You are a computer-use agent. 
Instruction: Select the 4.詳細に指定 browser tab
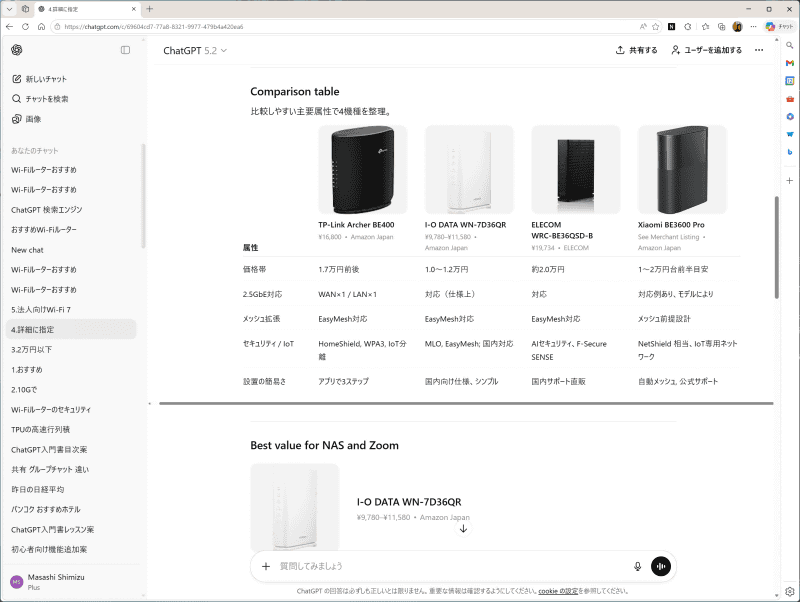(x=87, y=9)
